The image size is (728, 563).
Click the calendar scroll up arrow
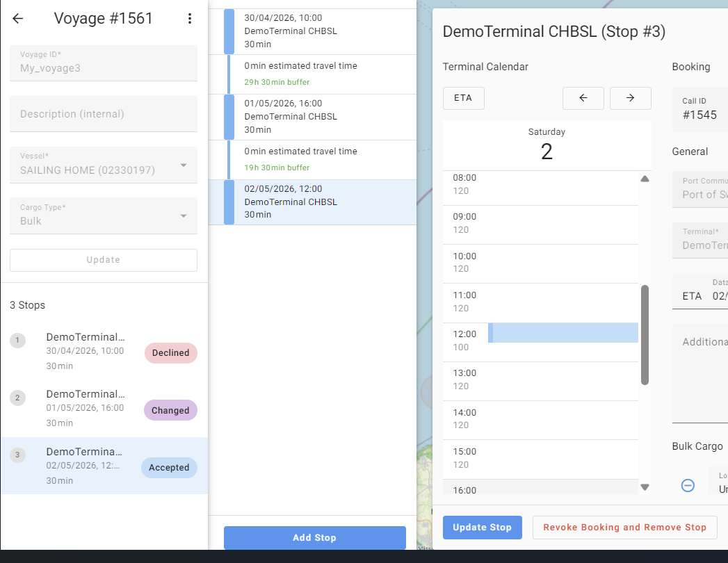point(645,179)
